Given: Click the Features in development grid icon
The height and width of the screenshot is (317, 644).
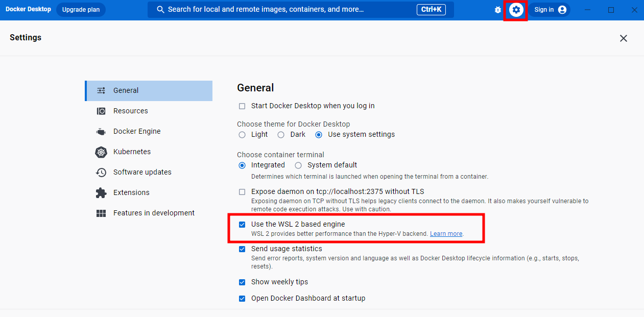Looking at the screenshot, I should point(101,213).
